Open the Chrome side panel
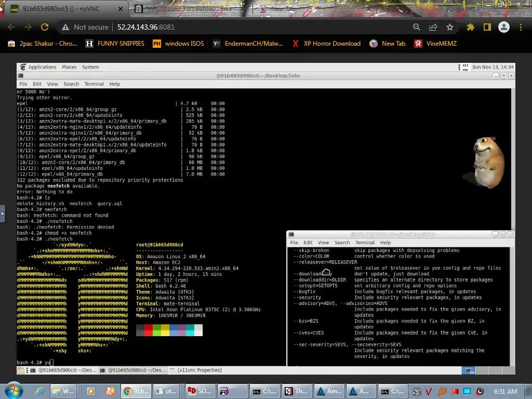The image size is (532, 399). 487,27
